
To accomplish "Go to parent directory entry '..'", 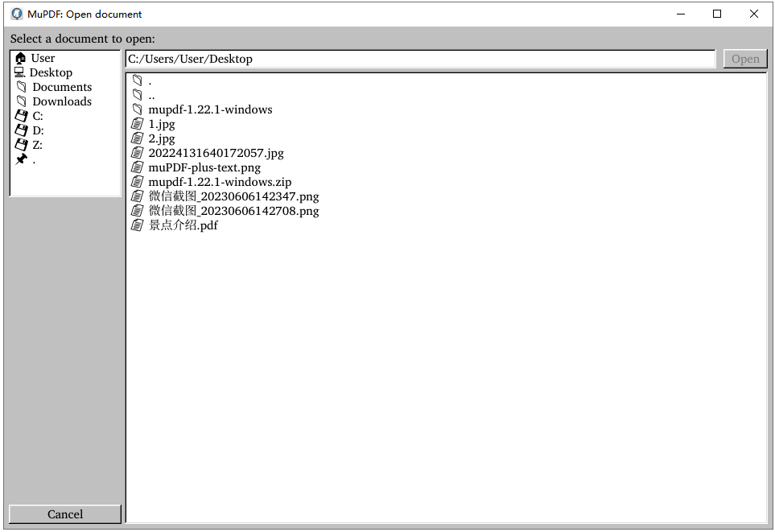I will pos(151,95).
